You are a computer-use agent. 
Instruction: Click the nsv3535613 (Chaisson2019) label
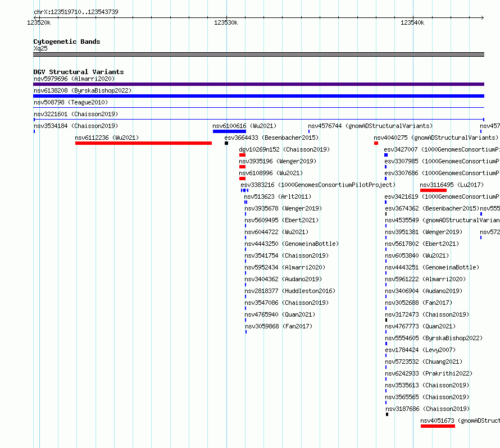click(428, 385)
